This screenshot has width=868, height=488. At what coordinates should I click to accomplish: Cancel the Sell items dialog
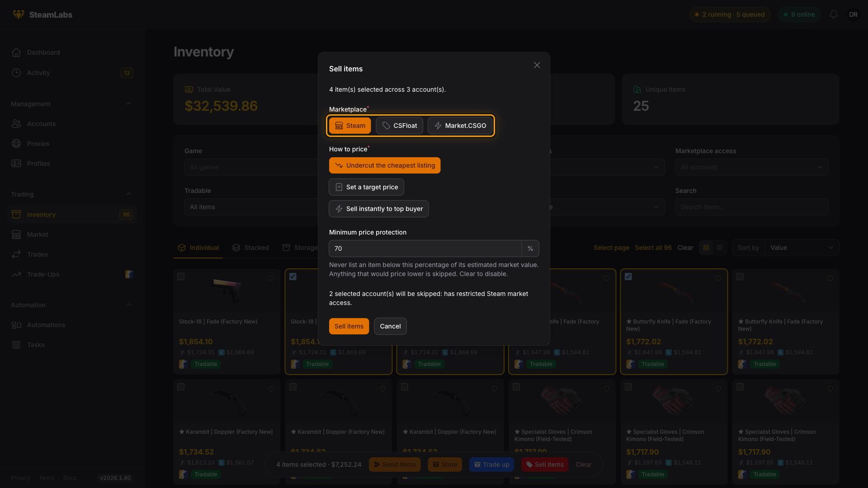click(390, 326)
